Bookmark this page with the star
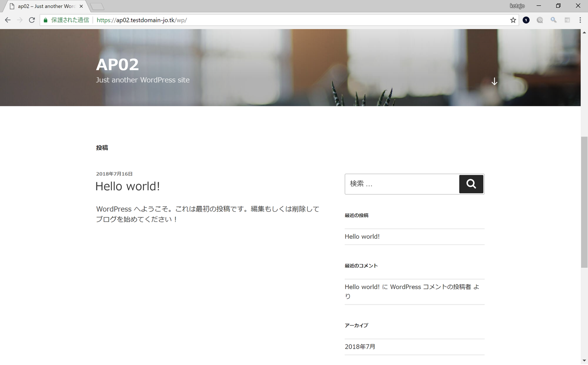Viewport: 588px width, 365px height. pyautogui.click(x=513, y=20)
